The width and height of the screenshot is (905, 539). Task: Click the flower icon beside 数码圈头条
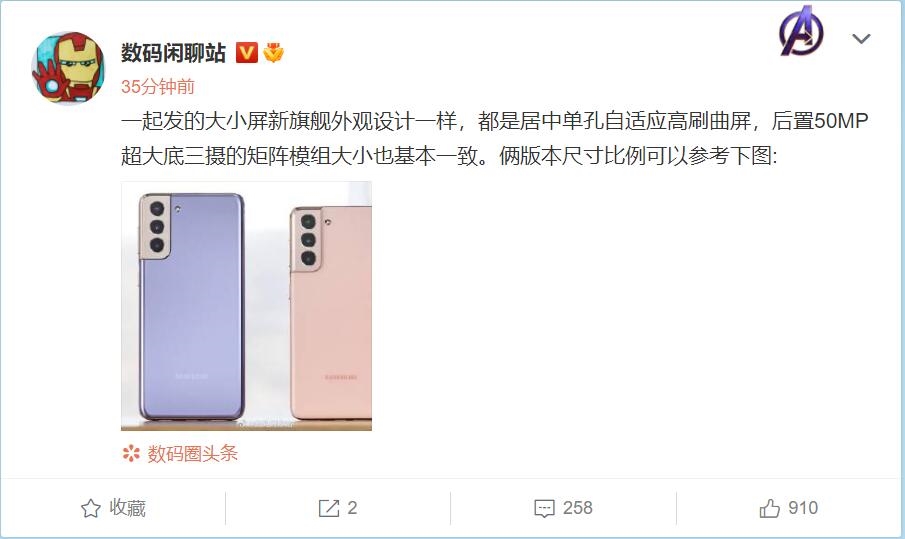click(131, 454)
